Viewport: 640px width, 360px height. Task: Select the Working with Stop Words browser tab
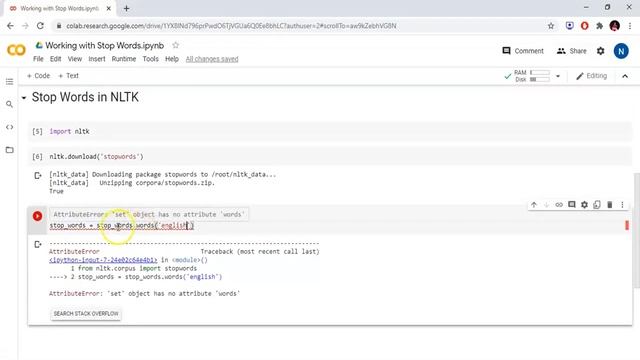57,8
